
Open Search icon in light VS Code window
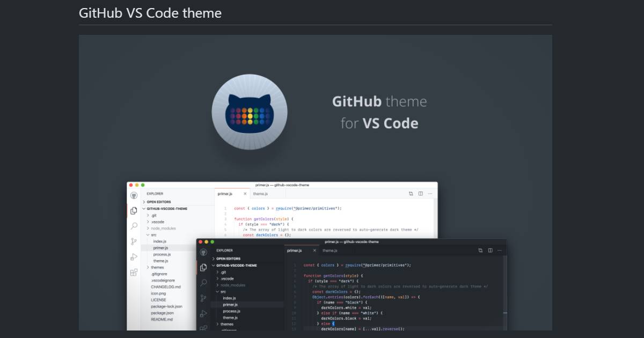point(134,226)
